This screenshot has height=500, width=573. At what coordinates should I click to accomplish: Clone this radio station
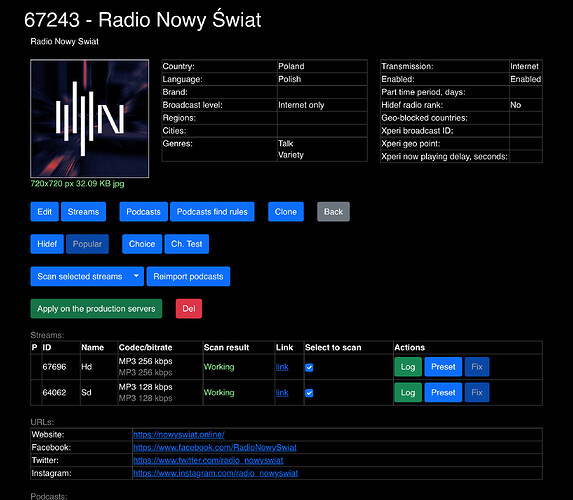click(x=286, y=212)
